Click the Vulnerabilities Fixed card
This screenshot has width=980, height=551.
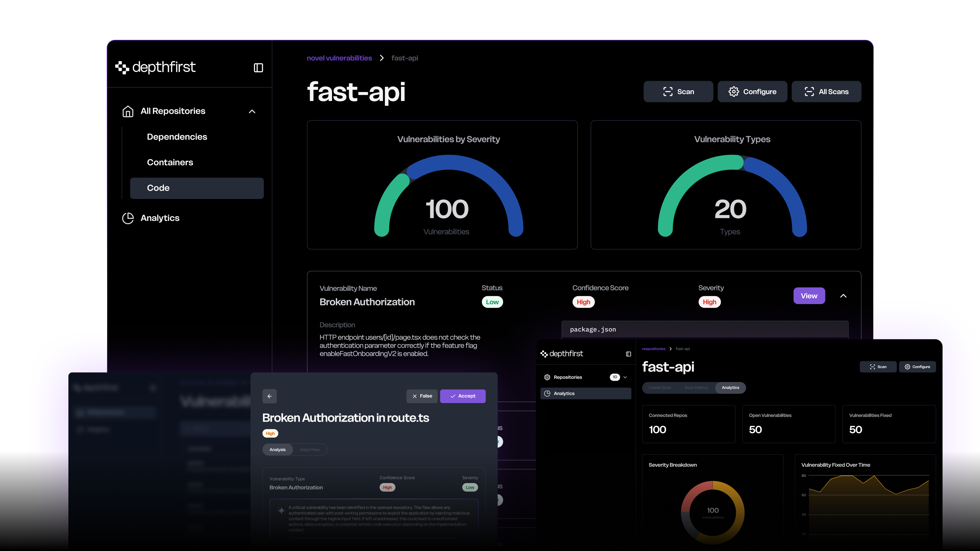coord(889,424)
